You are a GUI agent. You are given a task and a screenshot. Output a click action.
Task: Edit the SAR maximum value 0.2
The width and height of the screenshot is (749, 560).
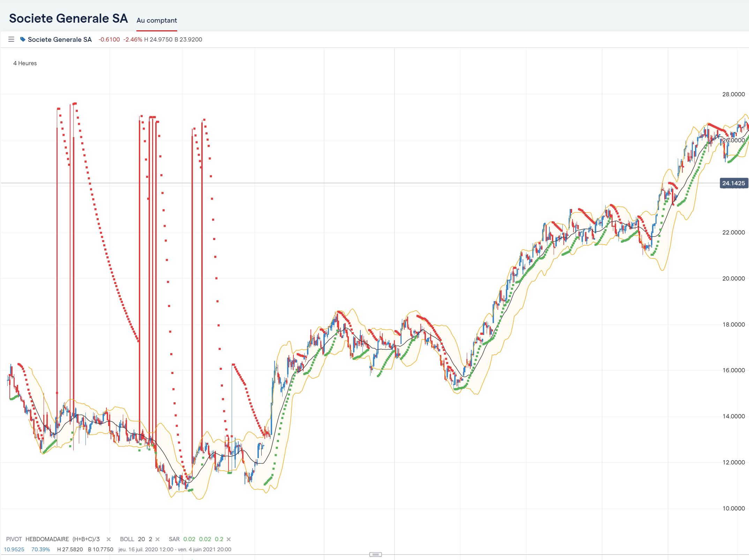[x=219, y=539]
